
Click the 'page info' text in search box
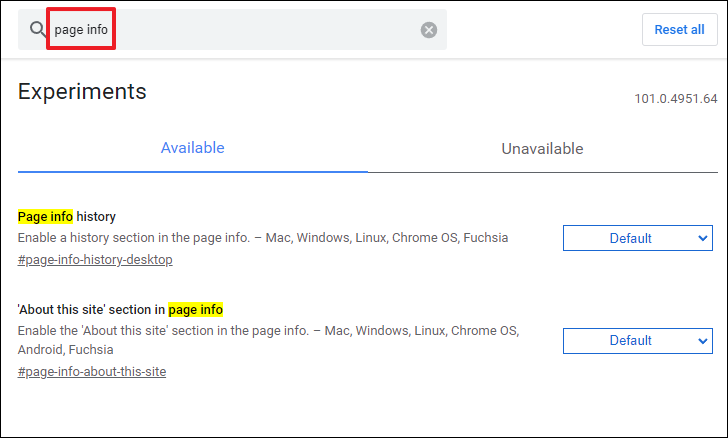tap(81, 29)
